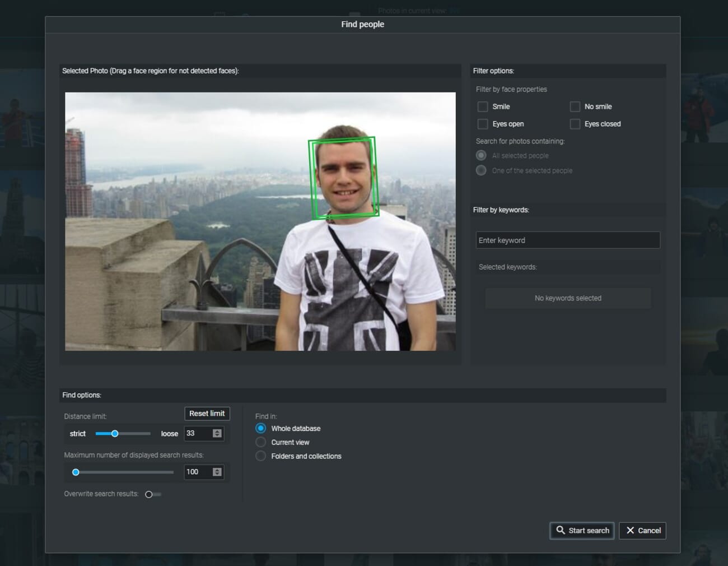Enable the Eyes closed filter
The height and width of the screenshot is (566, 728).
575,124
